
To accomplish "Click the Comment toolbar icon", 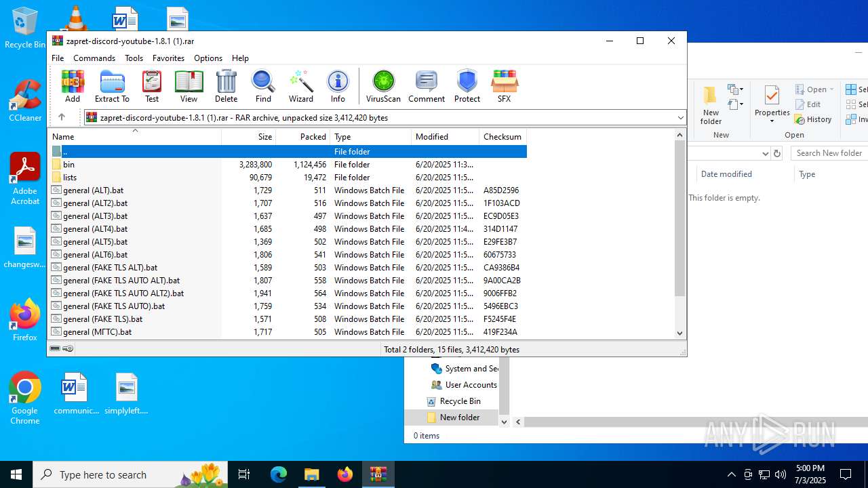I will pos(427,86).
